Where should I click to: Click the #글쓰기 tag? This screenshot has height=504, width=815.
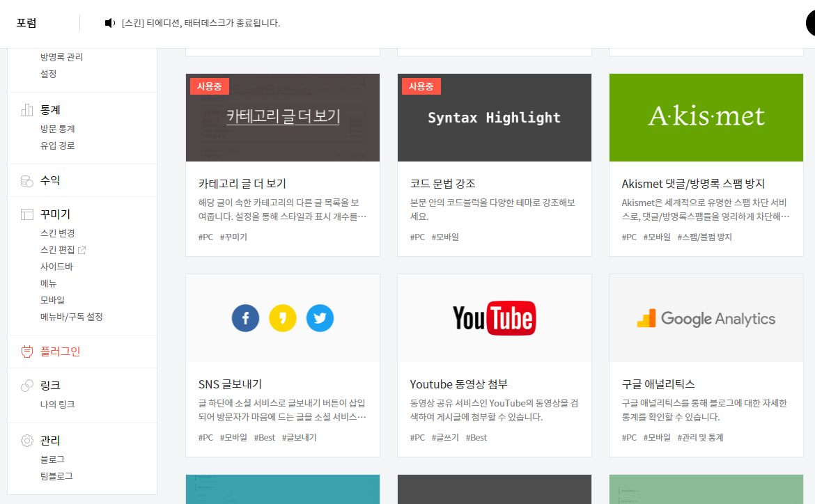(445, 437)
